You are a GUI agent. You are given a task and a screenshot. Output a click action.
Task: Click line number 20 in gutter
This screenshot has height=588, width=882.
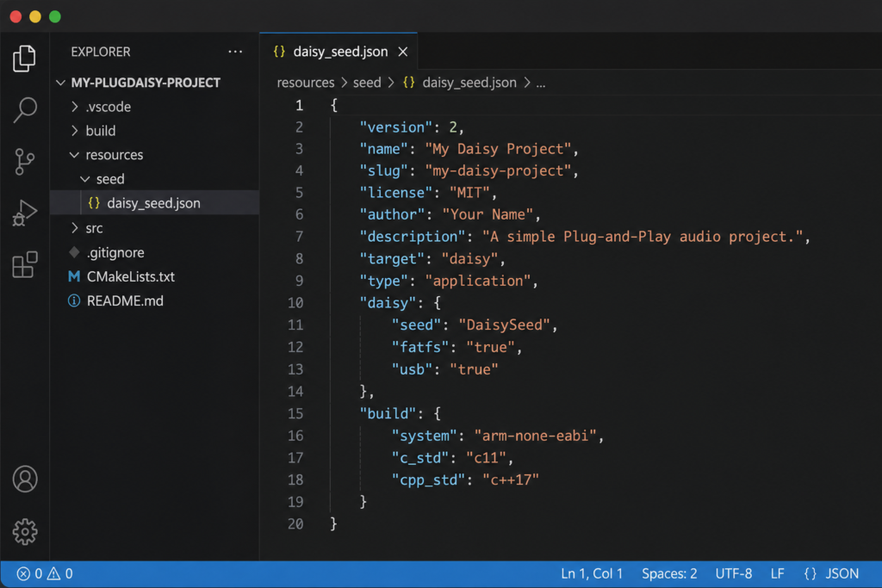point(295,524)
